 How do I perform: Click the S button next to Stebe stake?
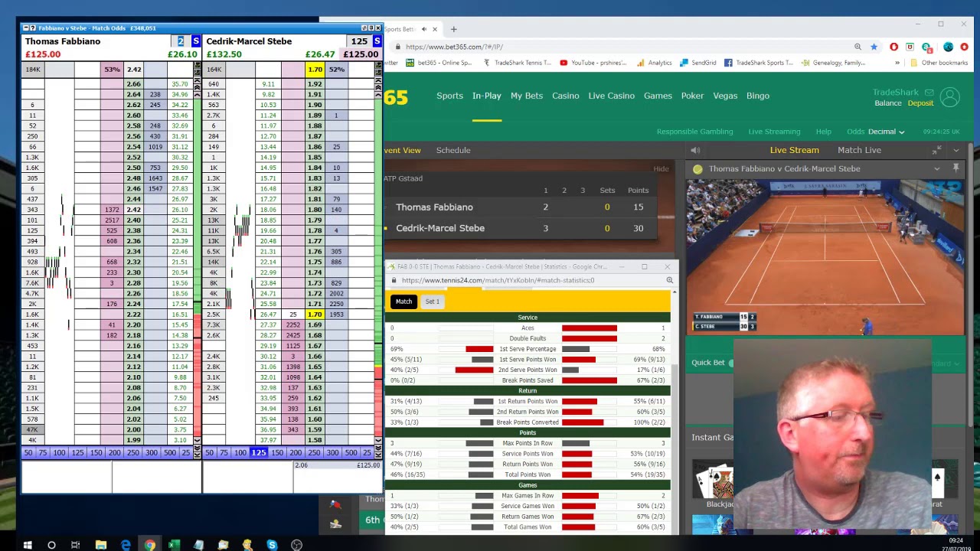[x=377, y=41]
